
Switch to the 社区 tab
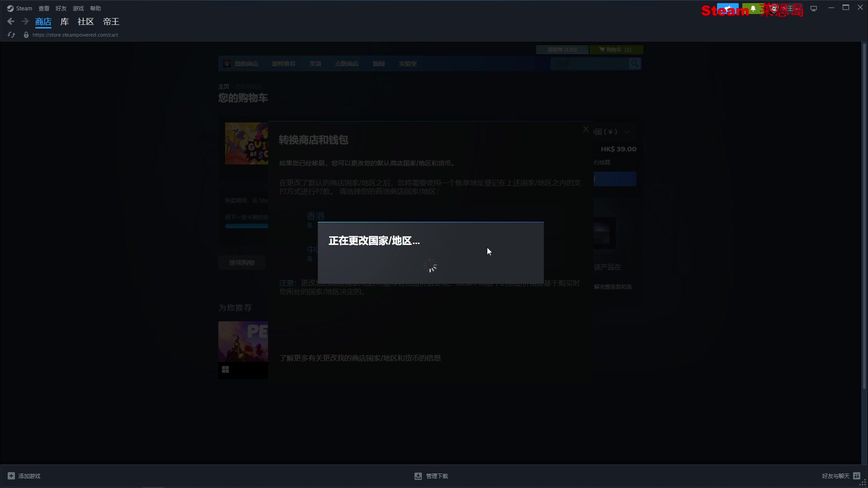(x=85, y=22)
